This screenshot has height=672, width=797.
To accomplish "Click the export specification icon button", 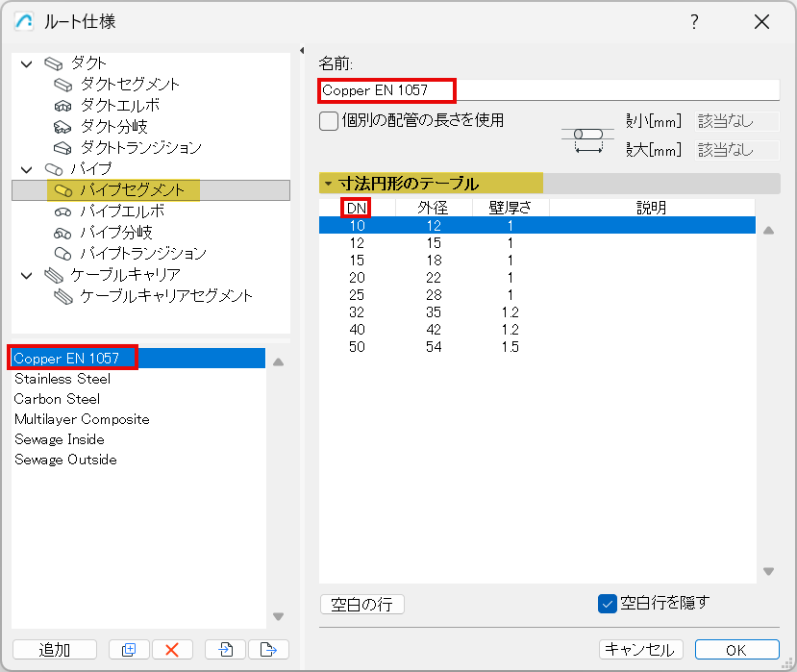I will [268, 650].
